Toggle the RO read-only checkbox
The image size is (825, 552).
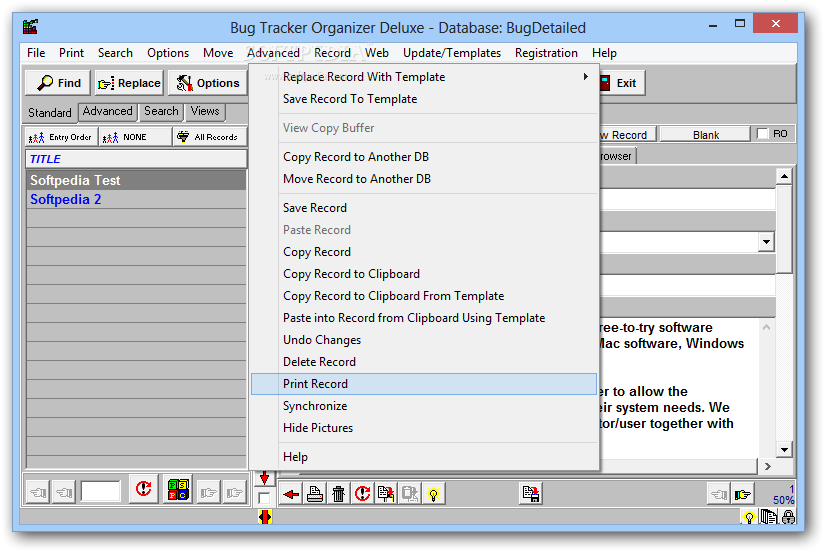click(762, 134)
